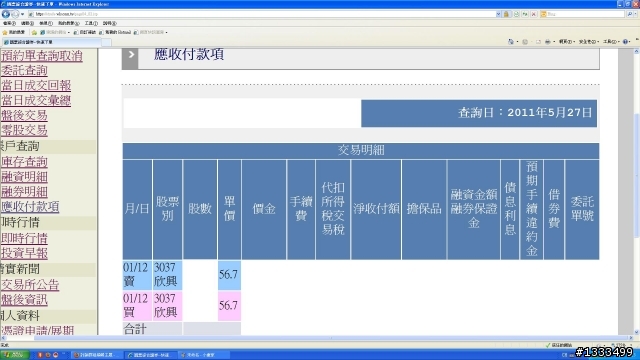Open the first menu in the menu bar
640x360 pixels.
9,23
